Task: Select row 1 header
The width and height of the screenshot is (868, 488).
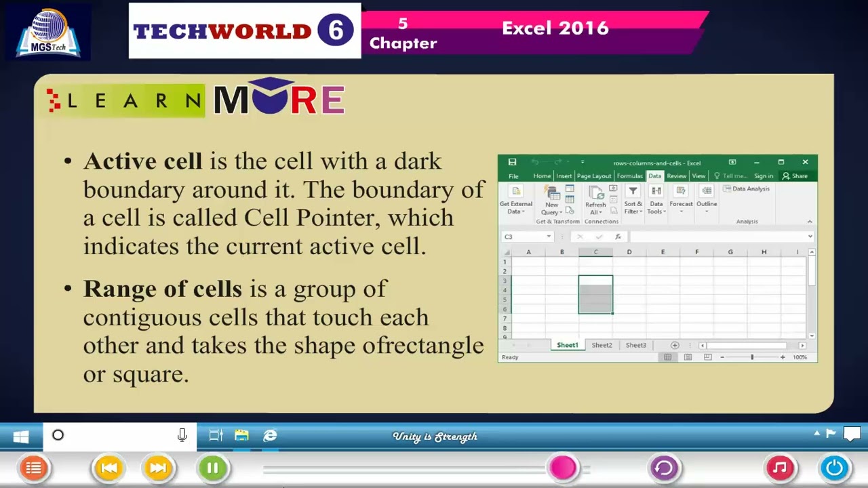Action: tap(505, 262)
